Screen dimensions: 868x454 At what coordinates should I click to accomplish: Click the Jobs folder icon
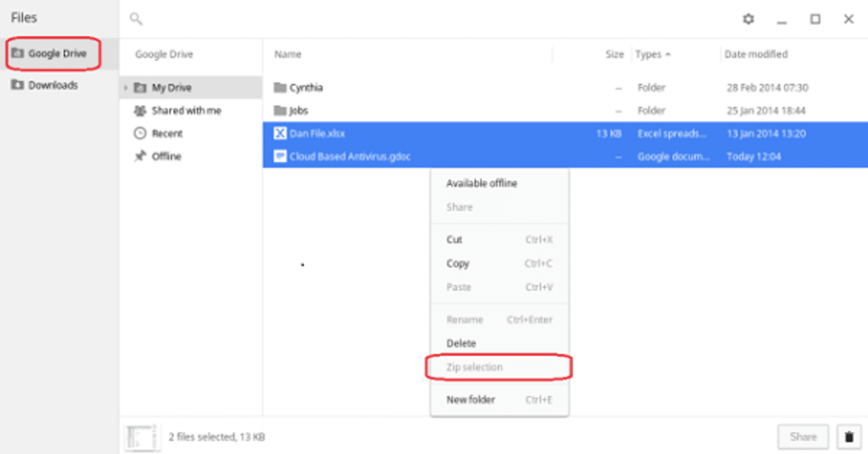pyautogui.click(x=280, y=110)
